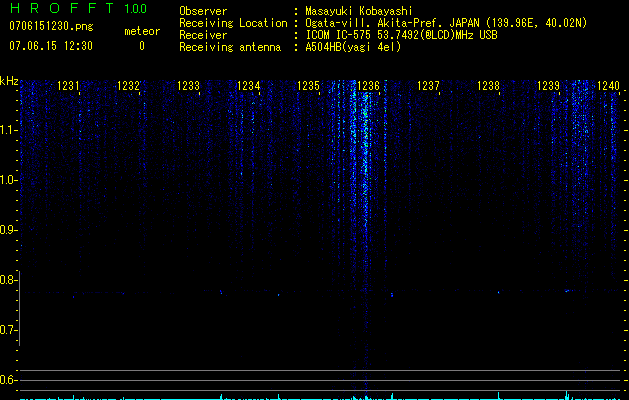Click the HROFFT 1.0.0 title text
Image resolution: width=629 pixels, height=400 pixels.
point(79,8)
